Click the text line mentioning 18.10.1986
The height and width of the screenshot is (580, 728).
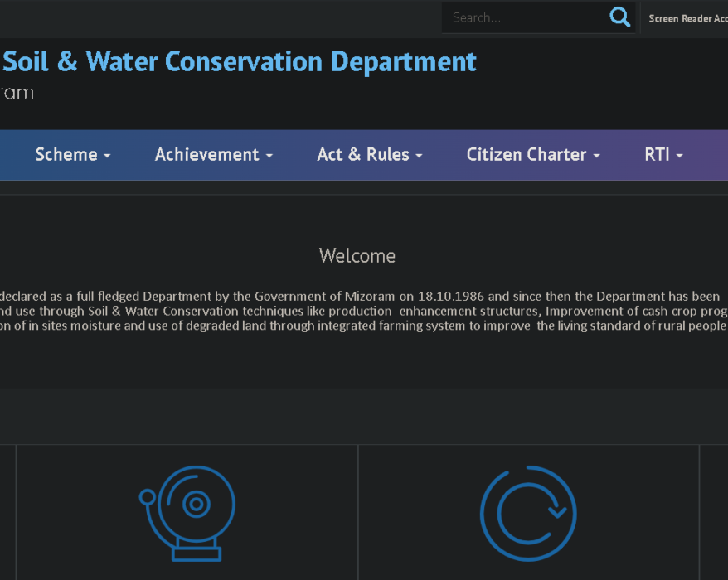pyautogui.click(x=360, y=296)
